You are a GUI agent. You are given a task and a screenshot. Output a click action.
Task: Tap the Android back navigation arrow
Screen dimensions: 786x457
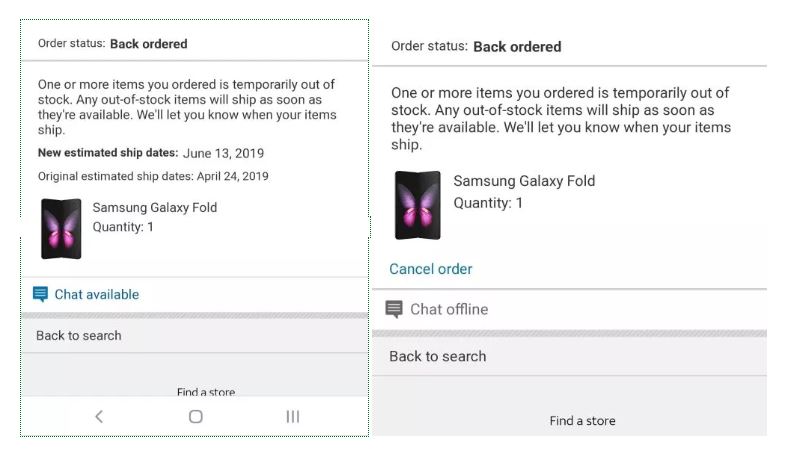99,416
